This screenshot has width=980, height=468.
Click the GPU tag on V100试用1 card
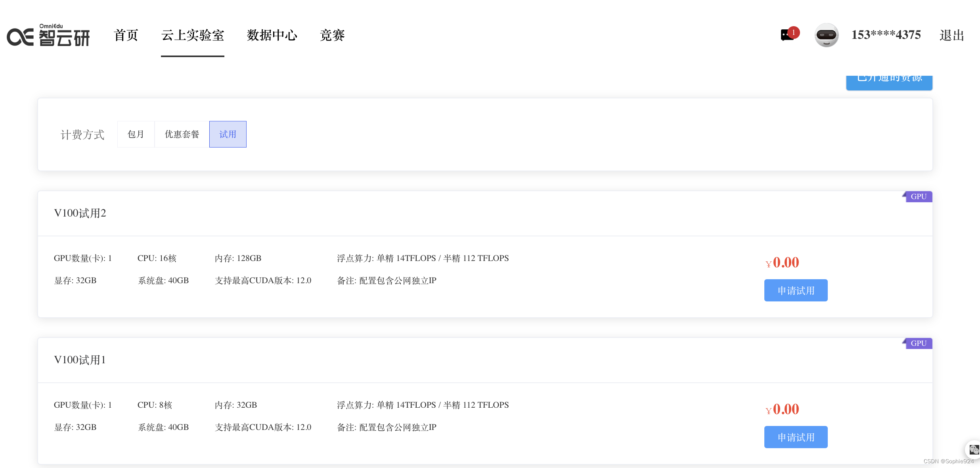tap(918, 343)
